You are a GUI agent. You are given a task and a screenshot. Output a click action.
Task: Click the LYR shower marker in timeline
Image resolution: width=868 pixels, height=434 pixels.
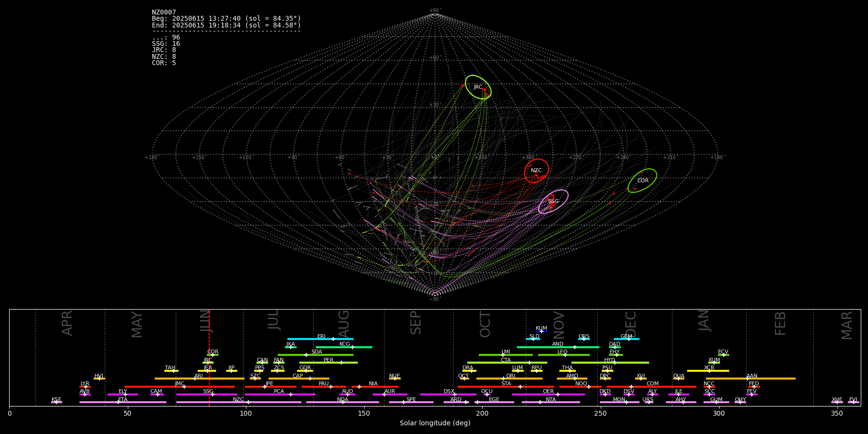click(85, 386)
